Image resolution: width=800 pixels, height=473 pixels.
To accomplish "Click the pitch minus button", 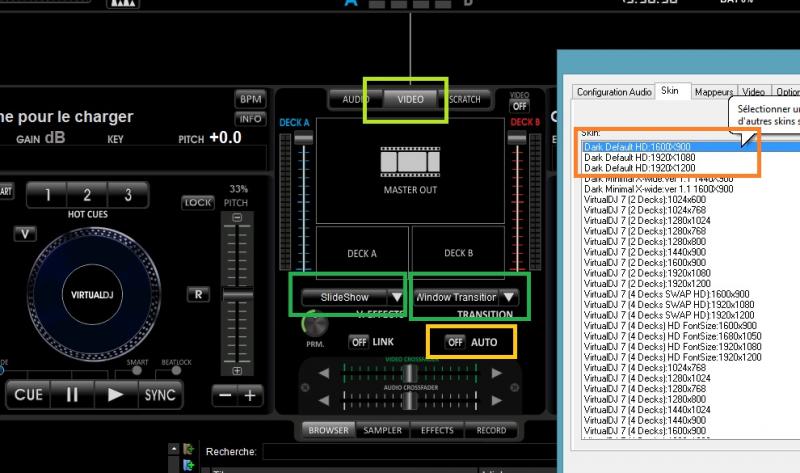I will click(x=225, y=395).
